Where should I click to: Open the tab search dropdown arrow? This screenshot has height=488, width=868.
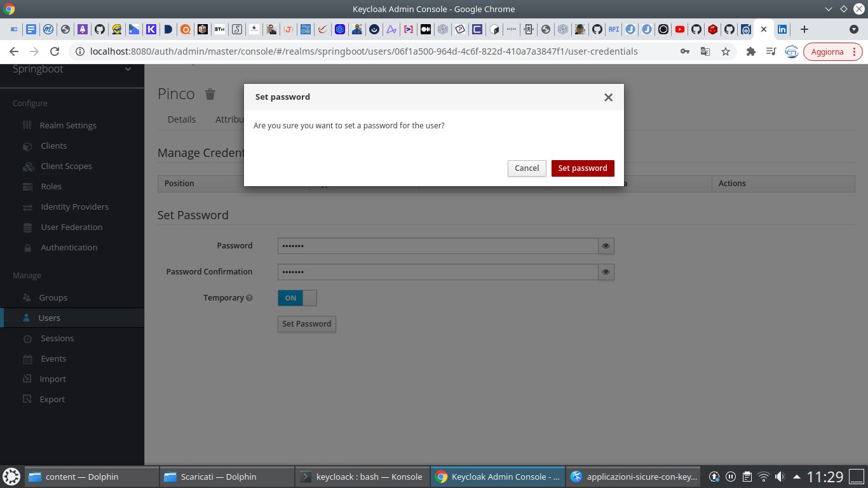[x=854, y=29]
